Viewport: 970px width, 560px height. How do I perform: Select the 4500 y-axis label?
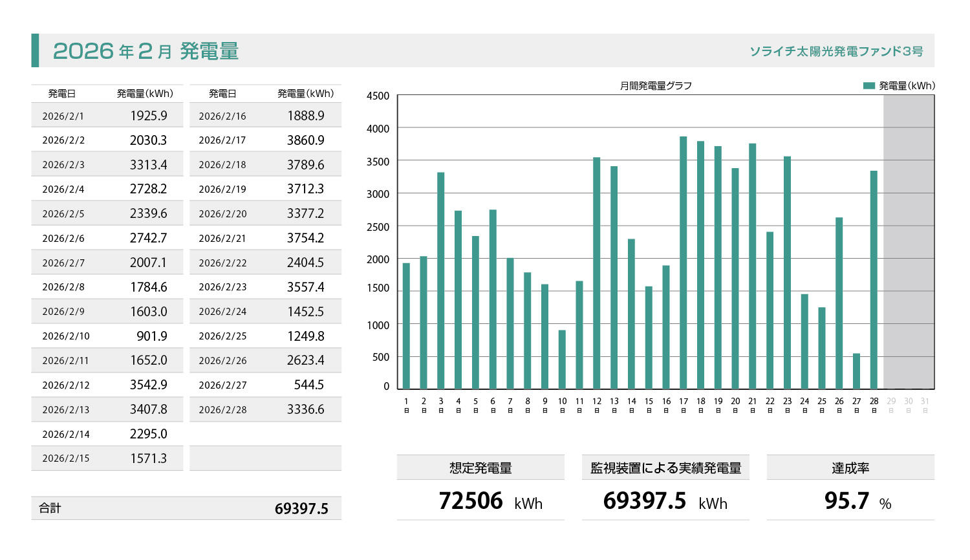pos(378,96)
